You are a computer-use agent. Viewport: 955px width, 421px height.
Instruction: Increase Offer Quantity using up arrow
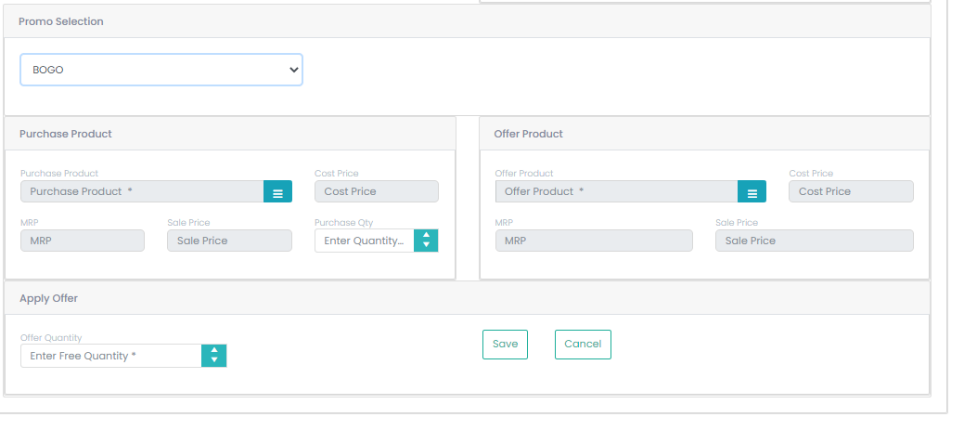[x=214, y=350]
